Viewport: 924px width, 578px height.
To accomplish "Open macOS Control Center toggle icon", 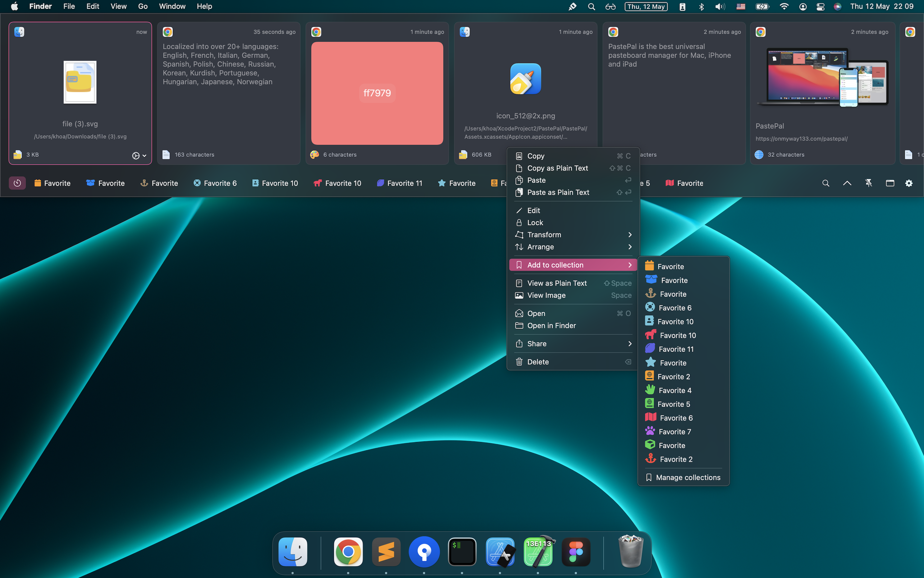I will click(x=820, y=7).
